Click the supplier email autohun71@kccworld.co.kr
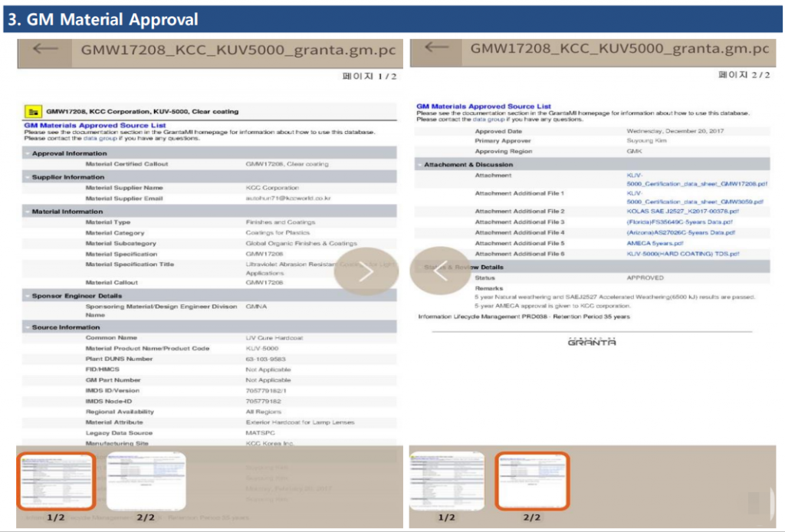The width and height of the screenshot is (785, 532). pos(288,199)
